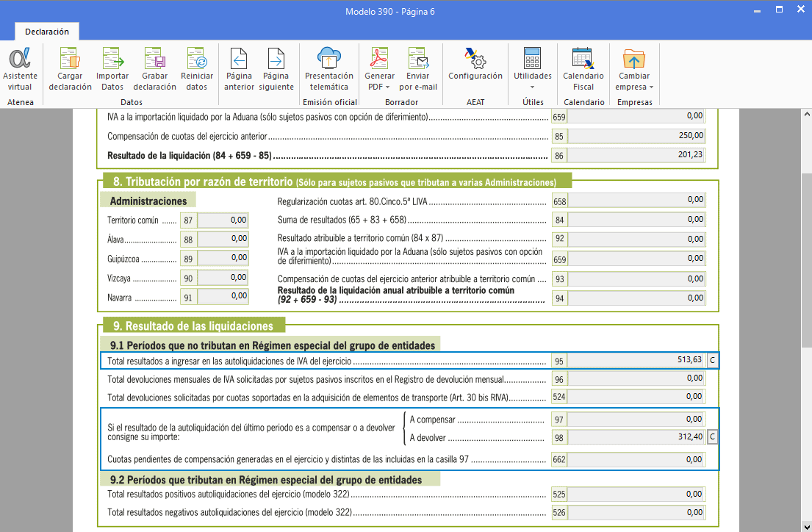The image size is (812, 532).
Task: Click casilla 659 field in section 8
Action: pyautogui.click(x=636, y=259)
